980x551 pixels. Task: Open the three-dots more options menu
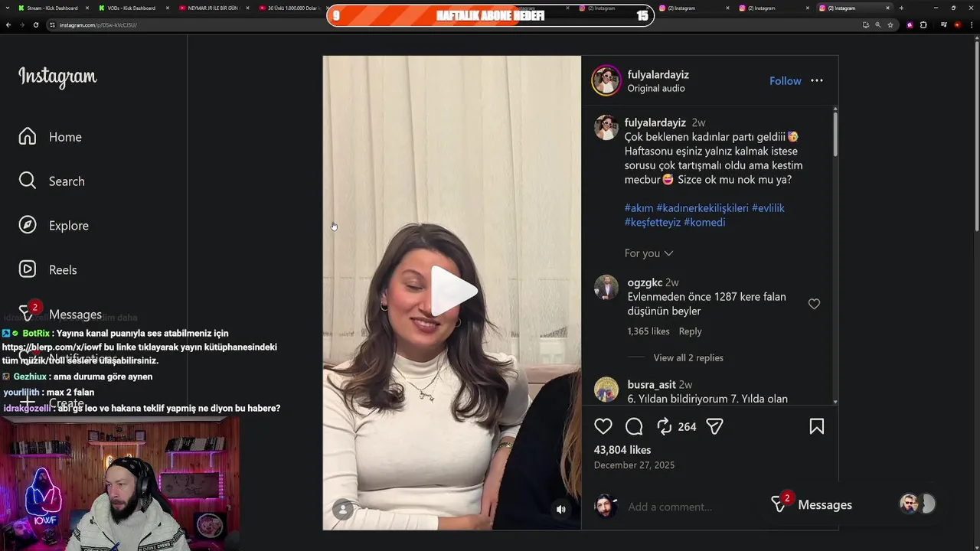pyautogui.click(x=817, y=80)
